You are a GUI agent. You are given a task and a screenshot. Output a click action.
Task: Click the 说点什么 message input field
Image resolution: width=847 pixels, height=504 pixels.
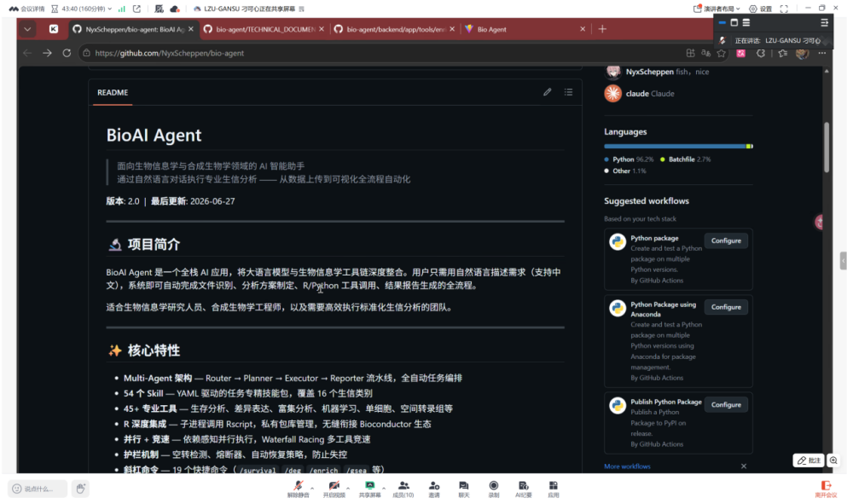coord(38,489)
